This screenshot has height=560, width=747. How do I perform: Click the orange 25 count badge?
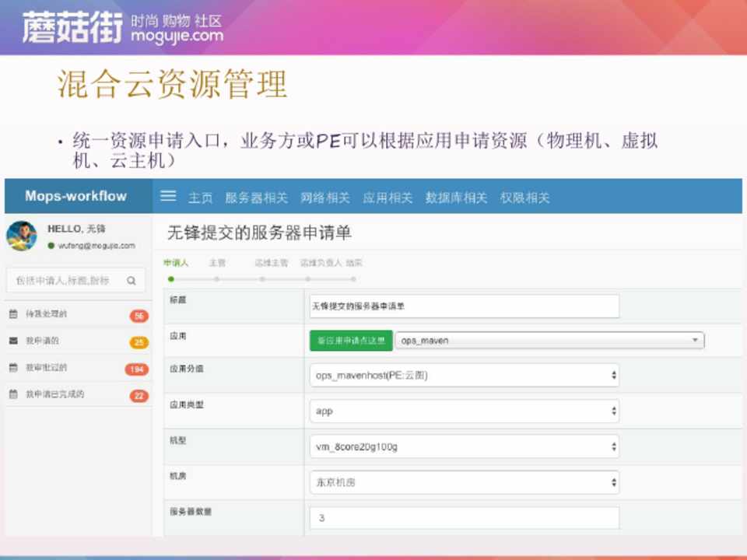tap(139, 342)
